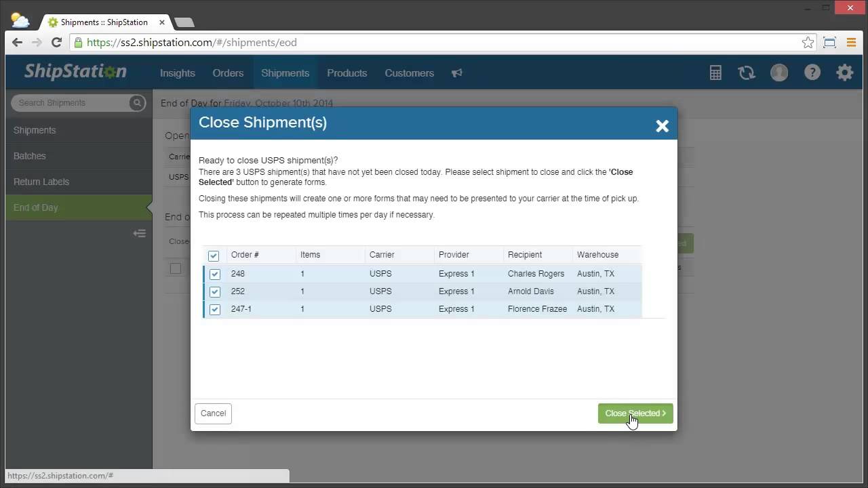Open the Chrome menu hamburger icon
The height and width of the screenshot is (488, 868).
852,43
